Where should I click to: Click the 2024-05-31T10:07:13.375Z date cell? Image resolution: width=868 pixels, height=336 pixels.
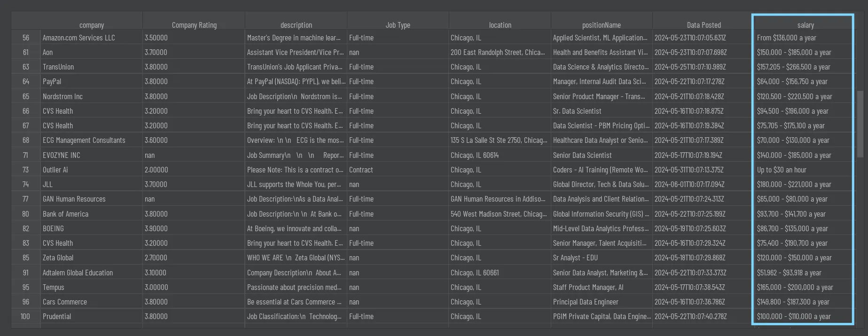704,170
